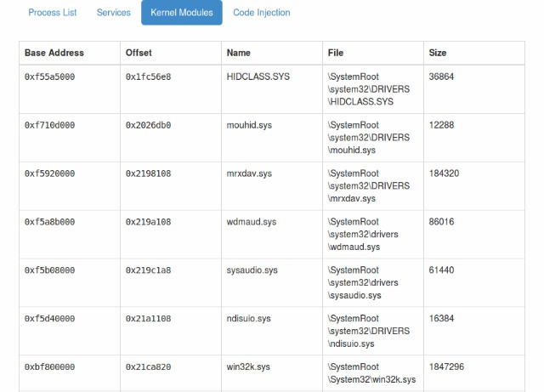The height and width of the screenshot is (392, 544).
Task: Click the win32k.sys file path cell
Action: [373, 373]
